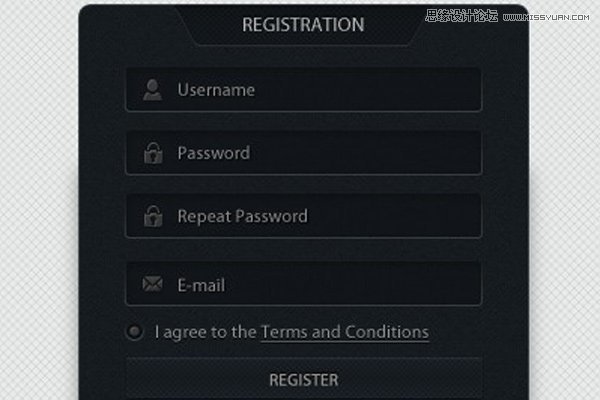
Task: Click the Repeat Password placeholder text
Action: (x=243, y=216)
